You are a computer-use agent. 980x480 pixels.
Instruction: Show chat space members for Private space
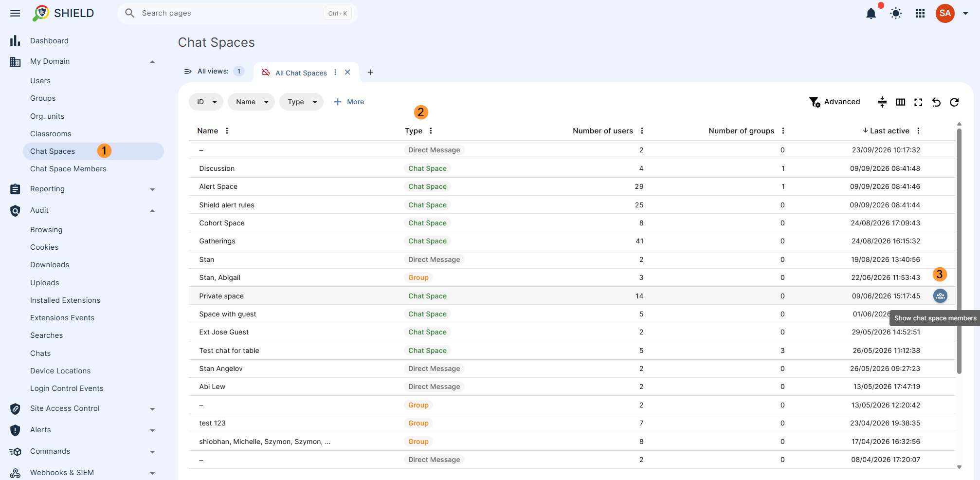940,295
